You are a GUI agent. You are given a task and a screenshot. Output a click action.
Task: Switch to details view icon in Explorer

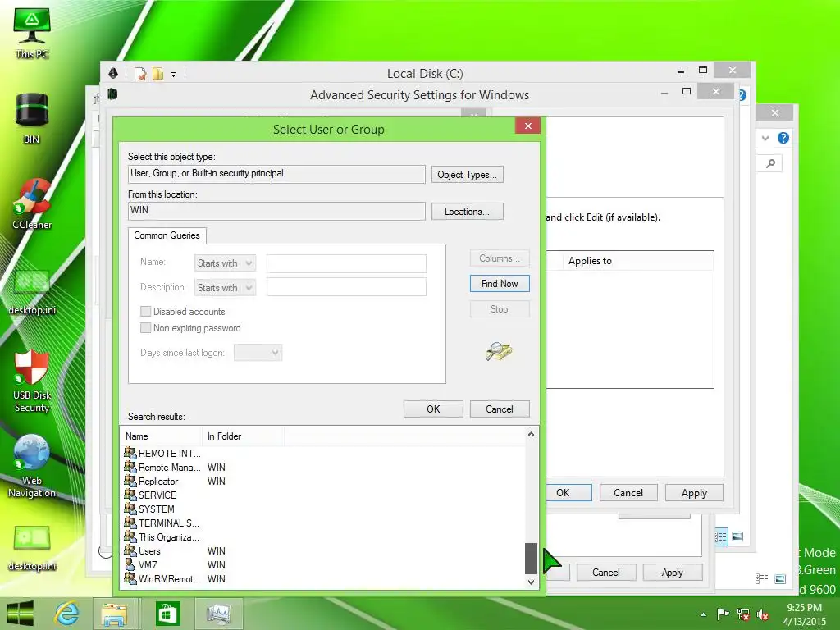coord(761,578)
